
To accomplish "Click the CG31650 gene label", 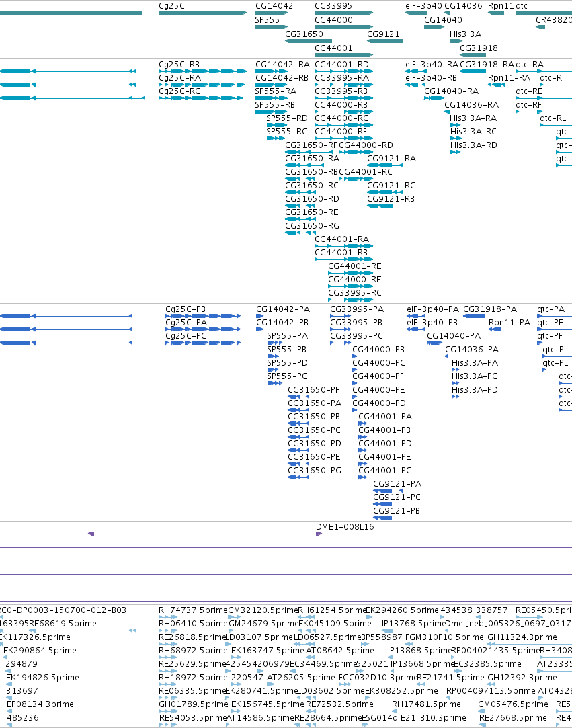I will pos(304,34).
